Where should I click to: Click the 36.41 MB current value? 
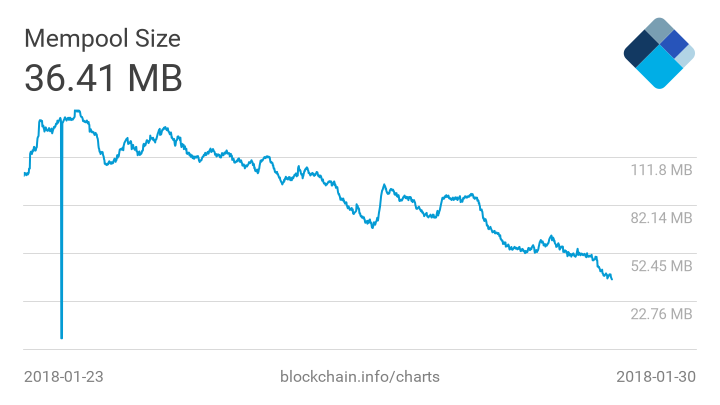pos(103,78)
